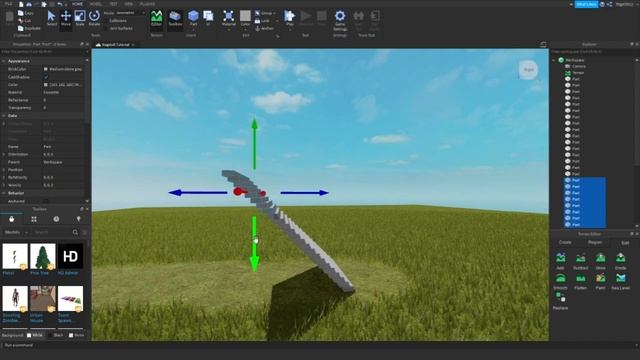Open the Models category dropdown in Toolbox
The width and height of the screenshot is (640, 360).
16,232
